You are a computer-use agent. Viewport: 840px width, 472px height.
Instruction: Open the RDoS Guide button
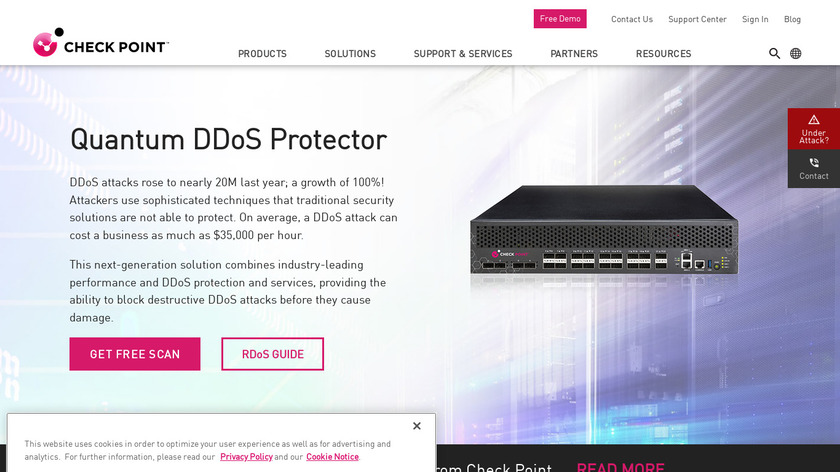(x=273, y=354)
